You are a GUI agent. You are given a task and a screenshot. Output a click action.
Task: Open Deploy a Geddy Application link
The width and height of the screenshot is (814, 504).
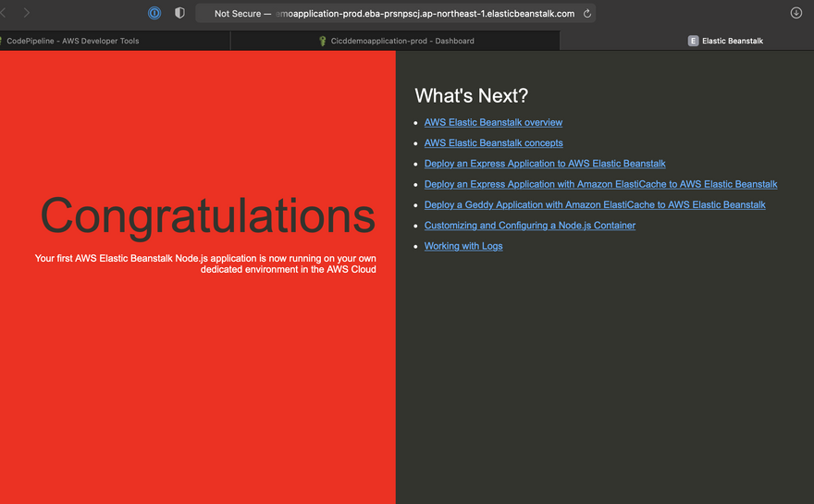coord(595,204)
